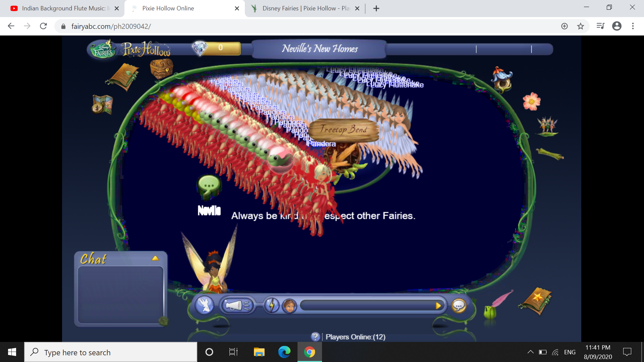Open the starred quest book in the bottom right
This screenshot has height=362, width=644.
536,301
